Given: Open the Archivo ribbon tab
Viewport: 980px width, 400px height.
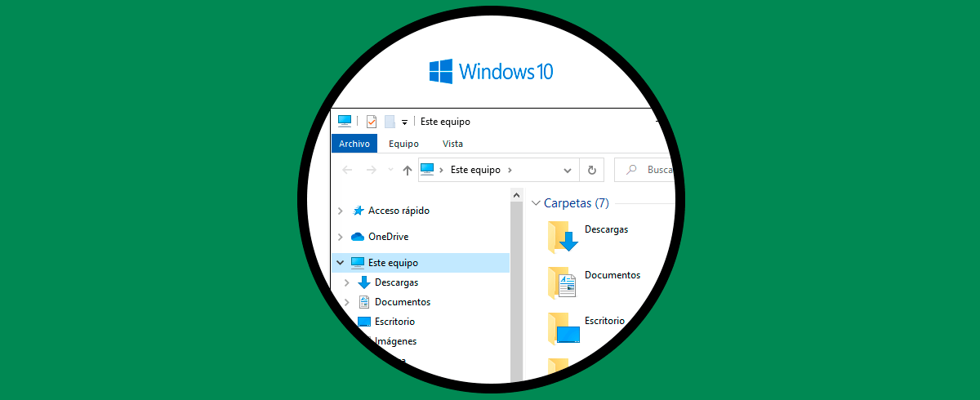Looking at the screenshot, I should [x=354, y=144].
